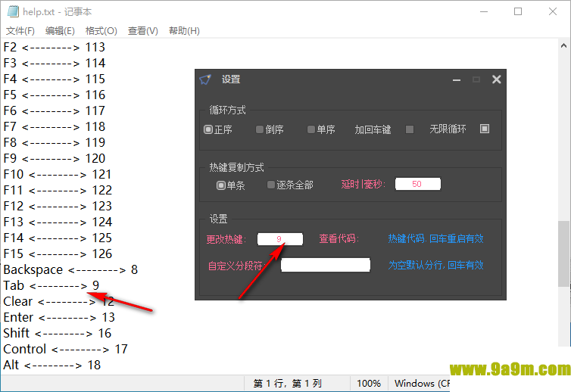571x392 pixels.
Task: Click the F7 <--------> 118 line
Action: 55,126
